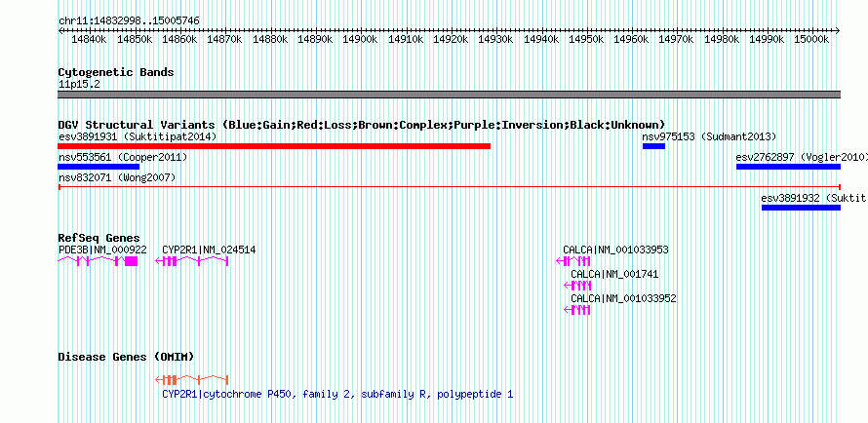Click the nsv553561 blue gain bar
The height and width of the screenshot is (423, 868).
pos(99,167)
